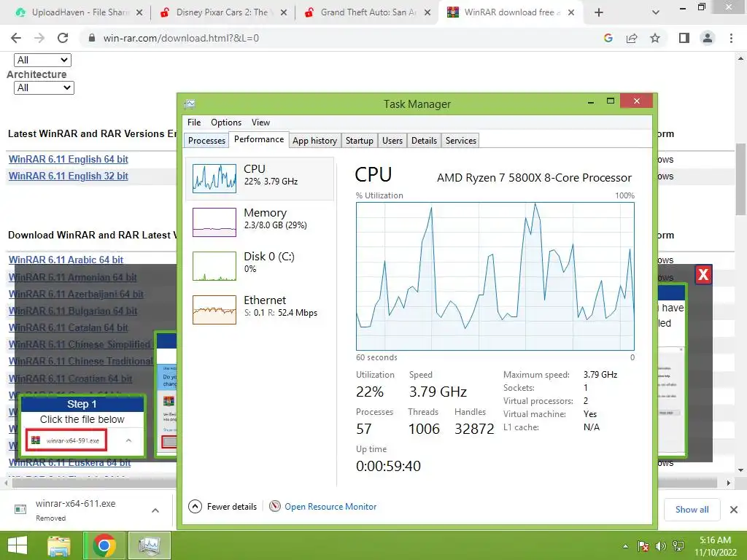The width and height of the screenshot is (747, 560).
Task: Expand the Architecture All dropdown
Action: click(44, 87)
